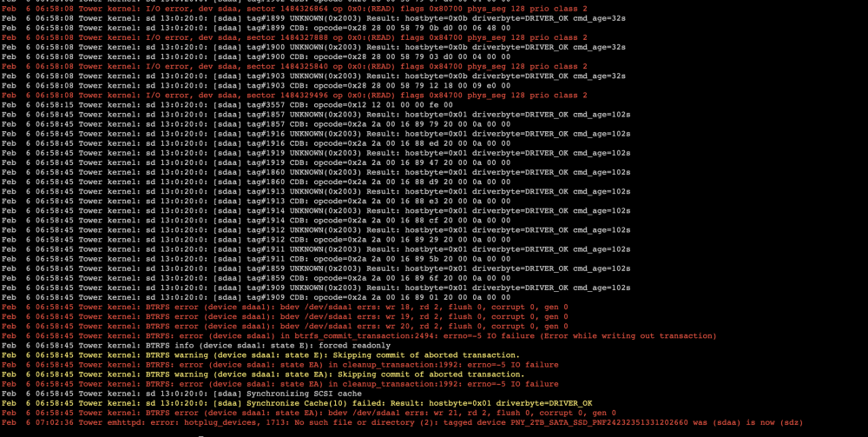Click the emhttpd hotplug_devices error line
The height and width of the screenshot is (437, 868).
point(402,422)
